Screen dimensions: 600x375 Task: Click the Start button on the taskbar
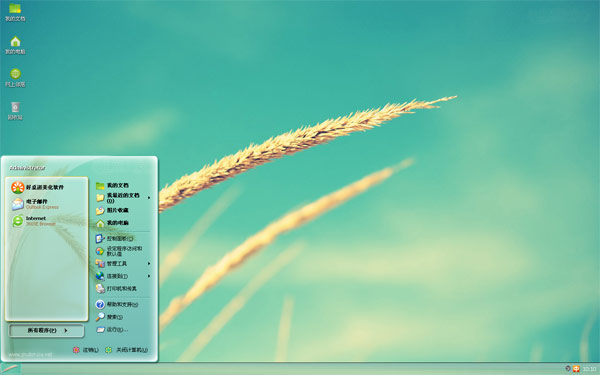tap(11, 369)
